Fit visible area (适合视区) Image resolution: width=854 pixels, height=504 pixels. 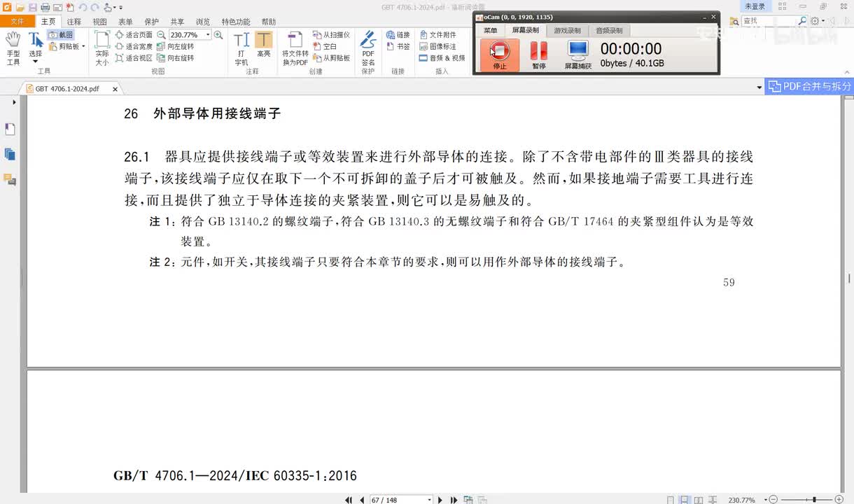[x=134, y=58]
